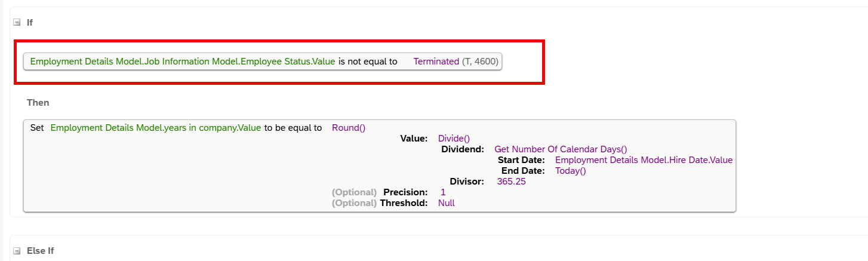The width and height of the screenshot is (868, 261).
Task: Collapse the If section
Action: point(17,23)
